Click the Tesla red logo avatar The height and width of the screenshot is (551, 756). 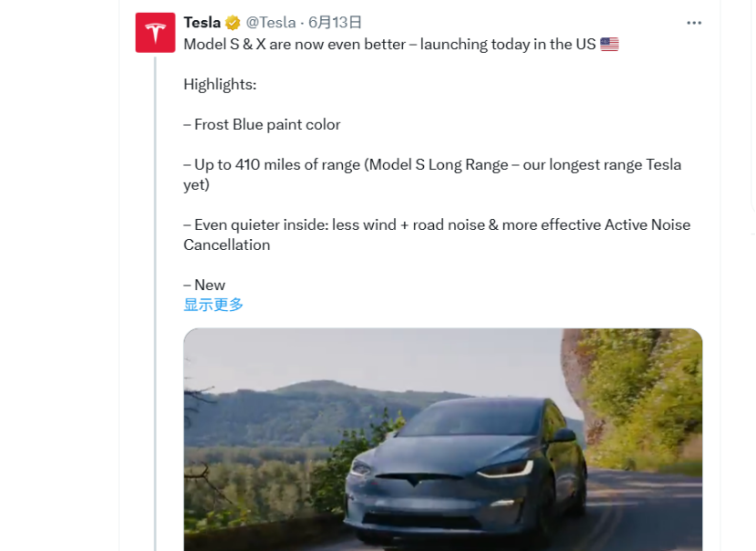point(155,33)
